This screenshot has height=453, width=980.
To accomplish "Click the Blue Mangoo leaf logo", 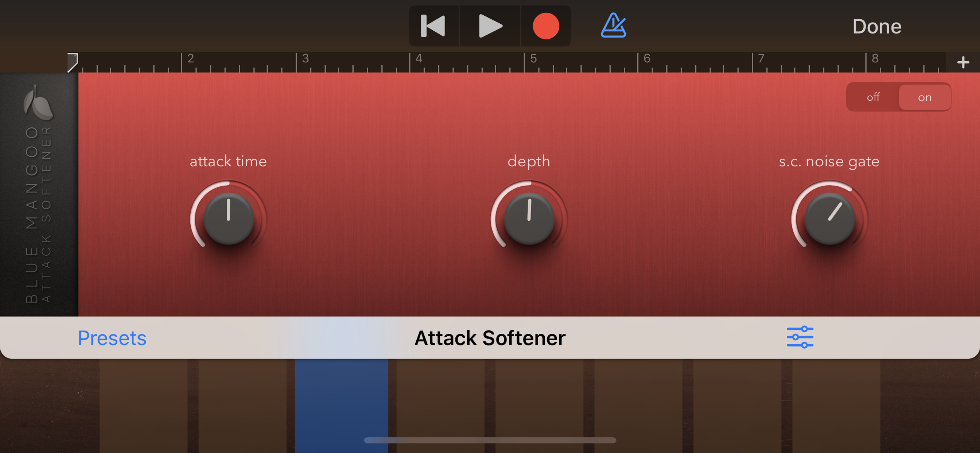I will 38,102.
